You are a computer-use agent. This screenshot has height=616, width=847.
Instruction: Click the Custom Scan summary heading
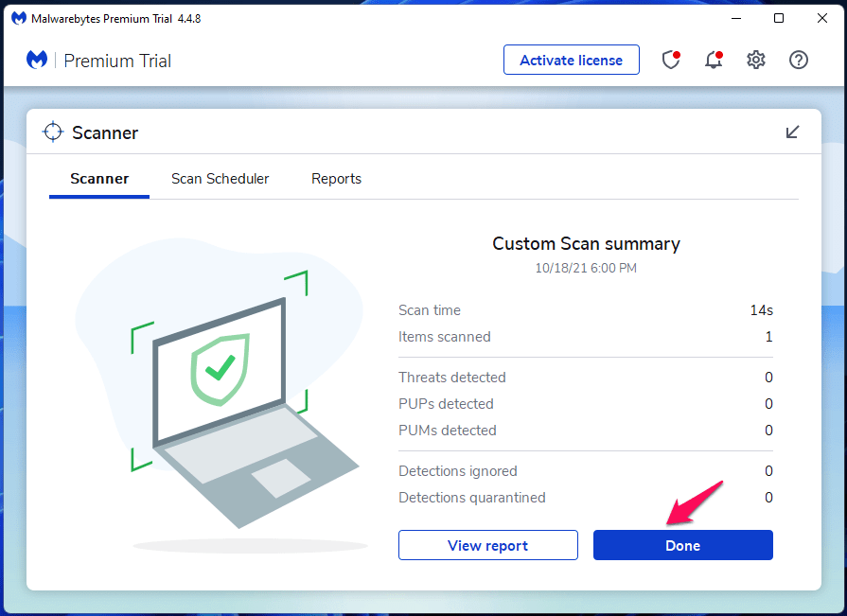(x=586, y=243)
